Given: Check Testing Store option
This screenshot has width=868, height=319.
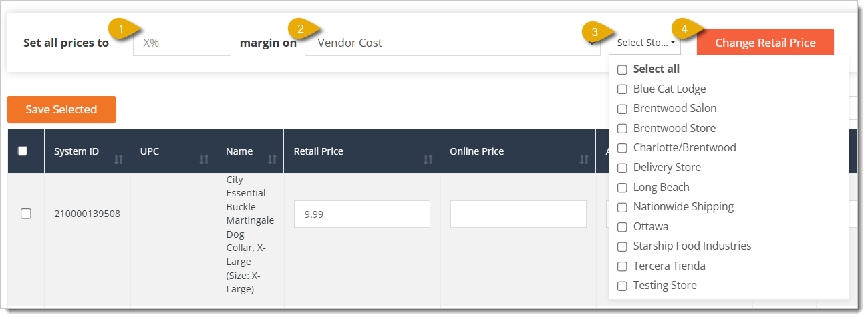Looking at the screenshot, I should 622,286.
